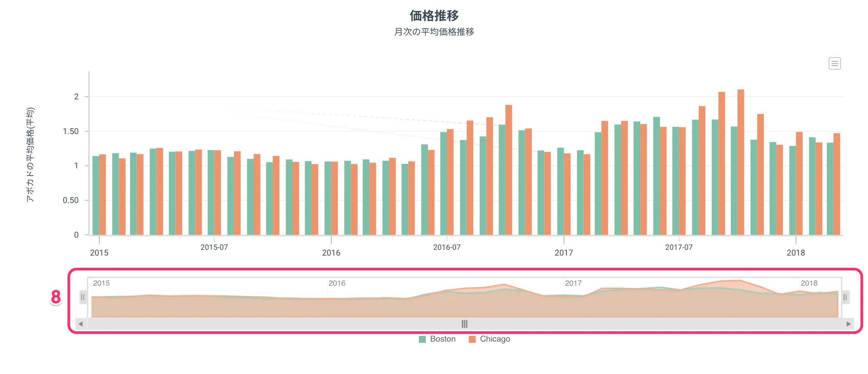Click the first Boston bar at 2015
Viewport: 868px width, 374px height.
click(96, 195)
